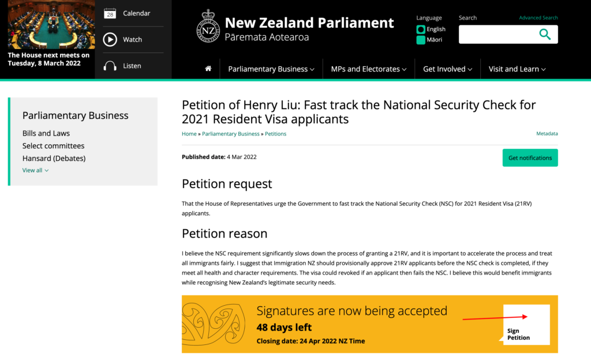The width and height of the screenshot is (591, 364).
Task: Select the Māori language option
Action: point(429,40)
